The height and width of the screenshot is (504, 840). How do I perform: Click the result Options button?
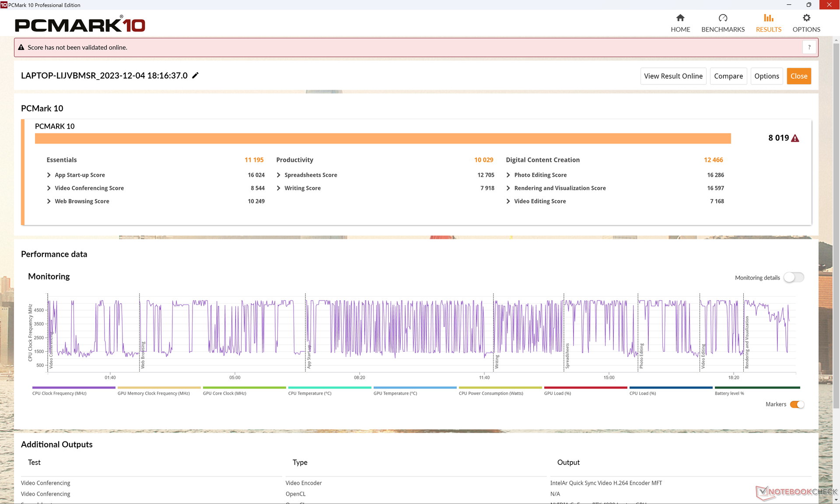pos(766,76)
